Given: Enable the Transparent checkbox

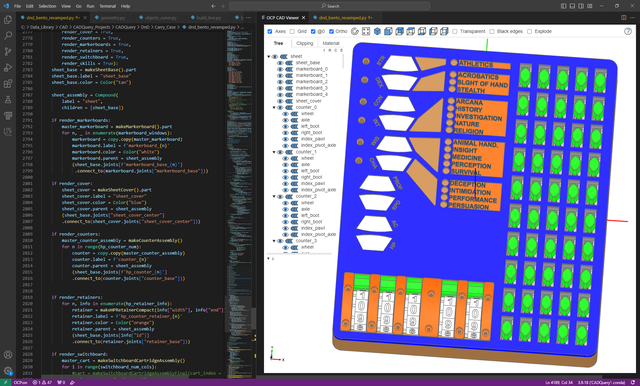Looking at the screenshot, I should 455,31.
